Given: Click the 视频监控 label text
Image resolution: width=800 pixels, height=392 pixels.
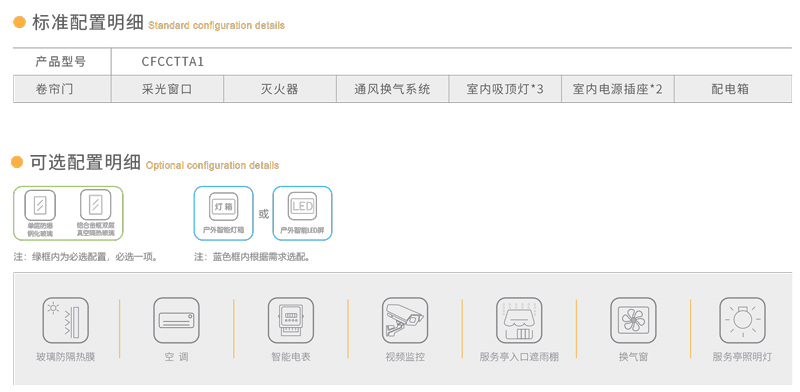Looking at the screenshot, I should coord(405,357).
